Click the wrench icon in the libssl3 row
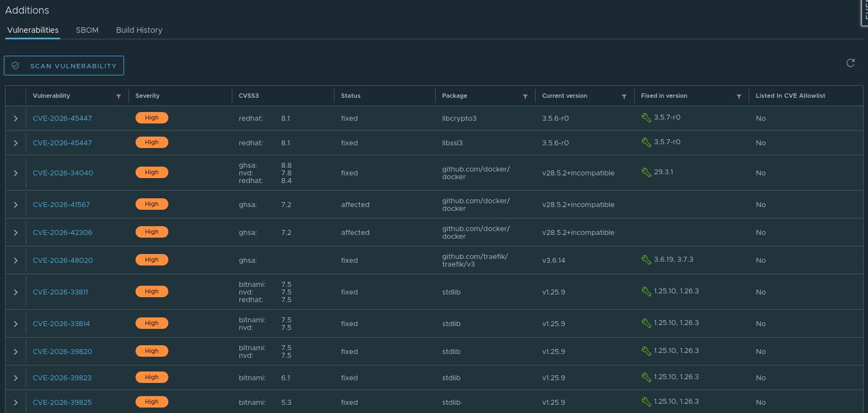Viewport: 868px width, 413px height. click(646, 142)
